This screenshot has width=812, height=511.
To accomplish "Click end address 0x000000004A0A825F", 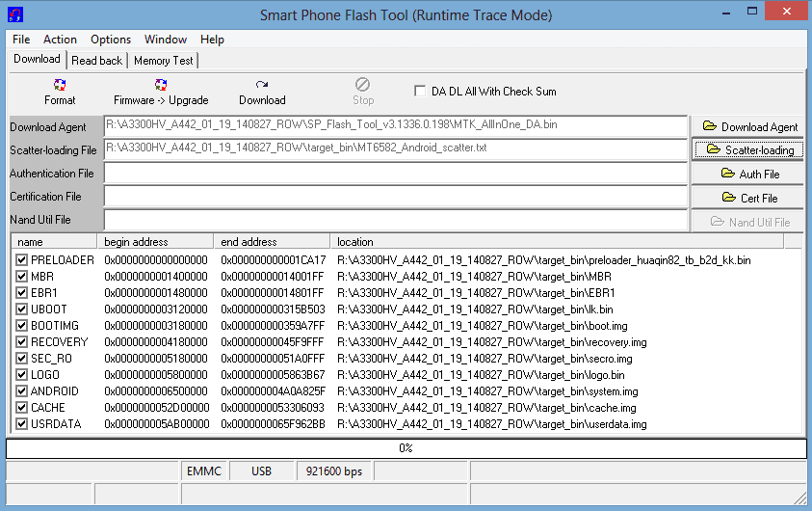I will [x=274, y=391].
